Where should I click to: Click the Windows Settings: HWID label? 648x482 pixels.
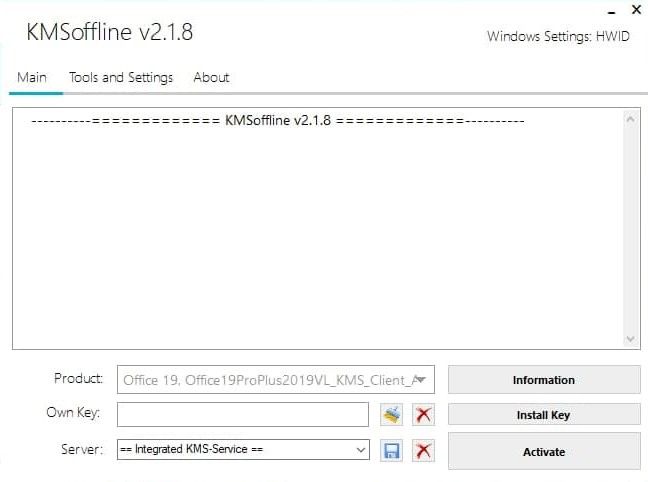pyautogui.click(x=558, y=36)
